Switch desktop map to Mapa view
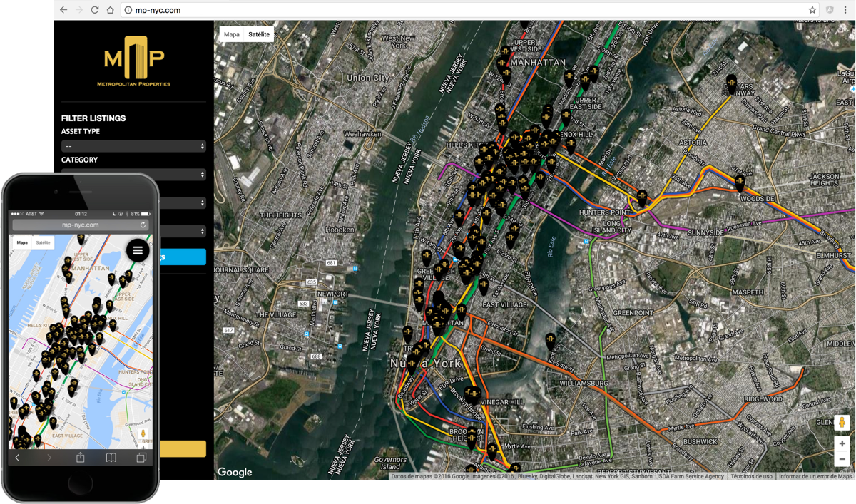Image resolution: width=856 pixels, height=504 pixels. click(232, 34)
